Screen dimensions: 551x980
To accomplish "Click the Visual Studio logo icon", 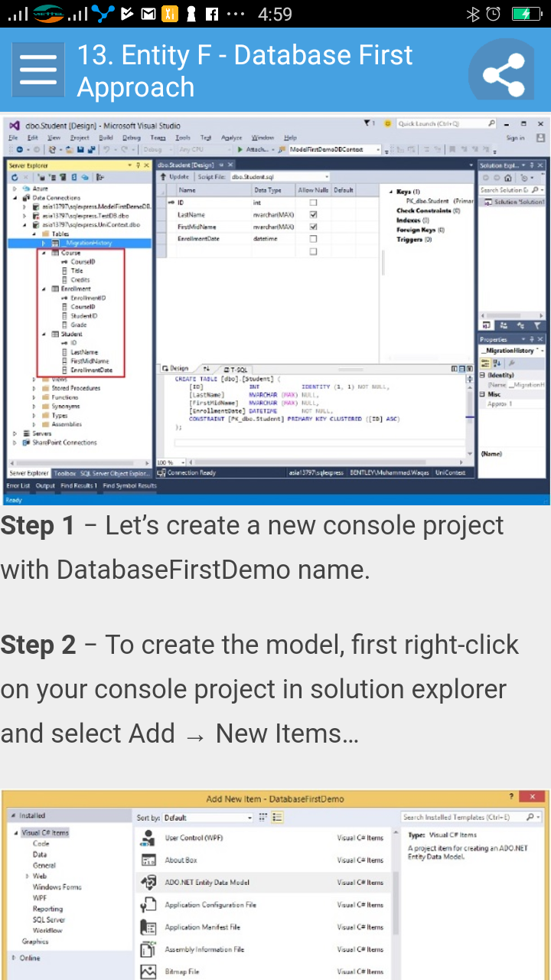I will pyautogui.click(x=13, y=125).
